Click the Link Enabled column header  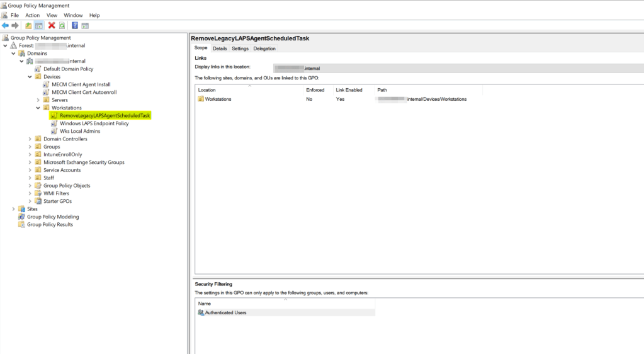349,90
